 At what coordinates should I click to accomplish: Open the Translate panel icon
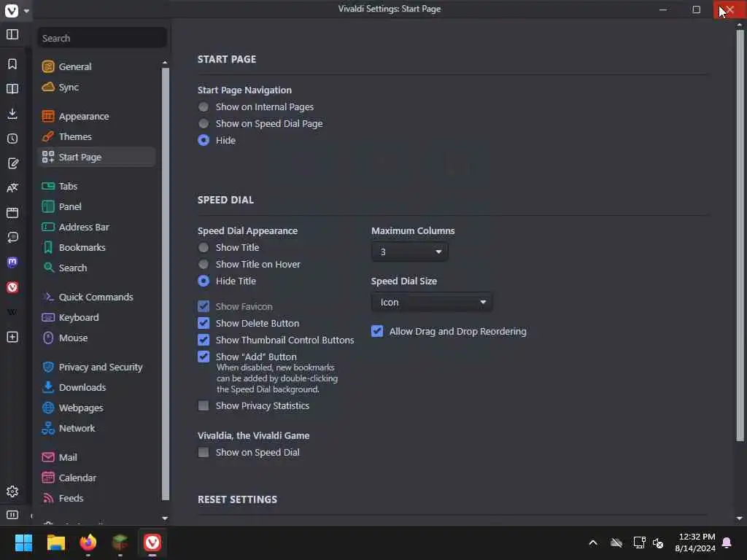[x=12, y=187]
